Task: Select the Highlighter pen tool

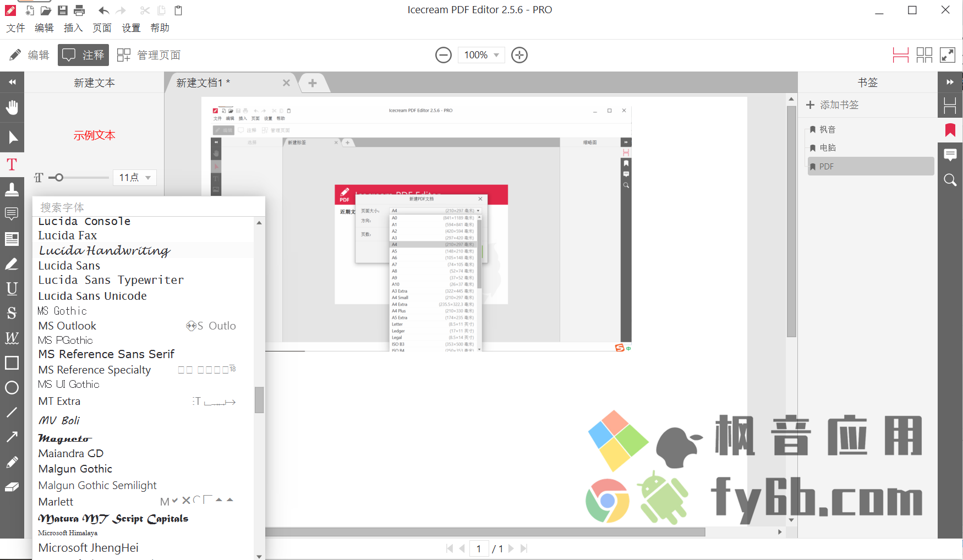Action: click(x=12, y=264)
